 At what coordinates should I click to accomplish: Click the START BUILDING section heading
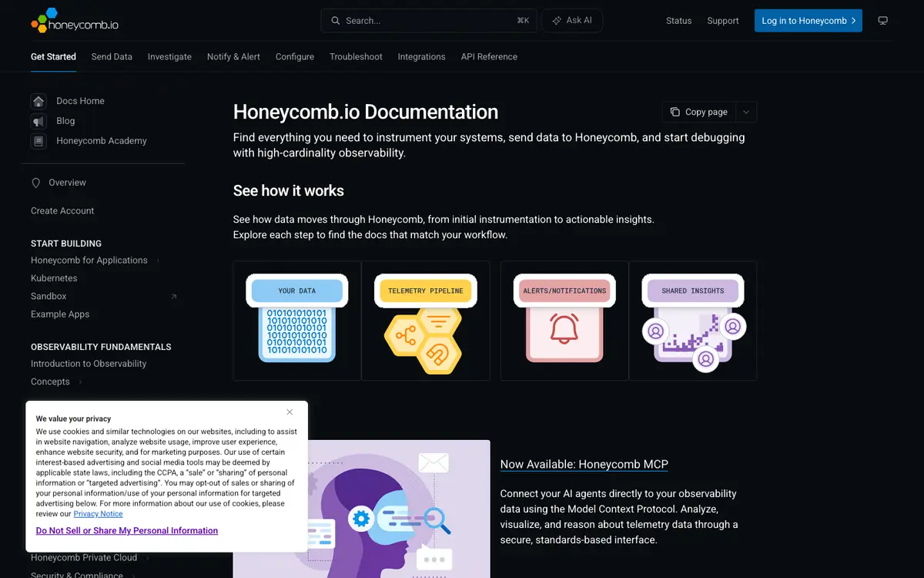point(66,244)
